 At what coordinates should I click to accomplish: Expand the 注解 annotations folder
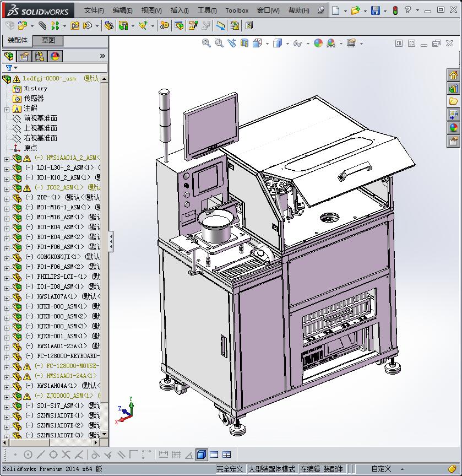[7, 109]
